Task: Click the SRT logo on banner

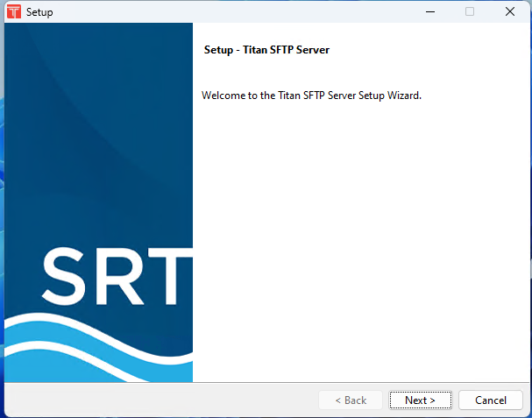Action: [117, 277]
